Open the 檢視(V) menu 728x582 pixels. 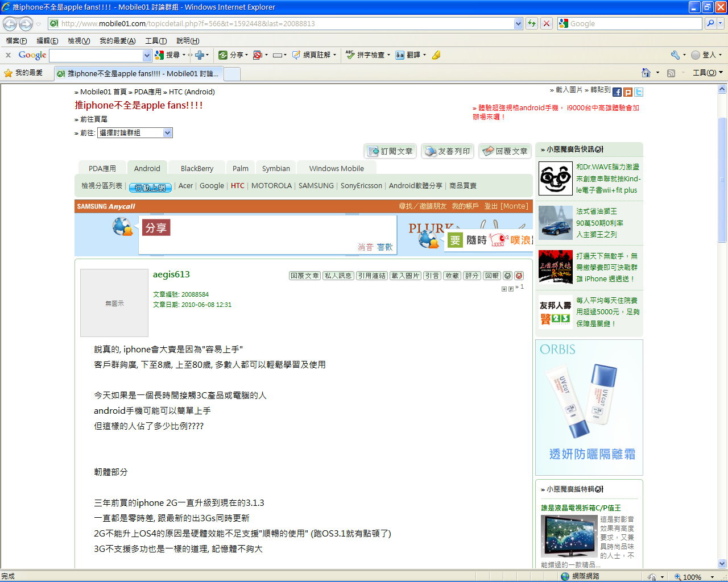coord(78,41)
